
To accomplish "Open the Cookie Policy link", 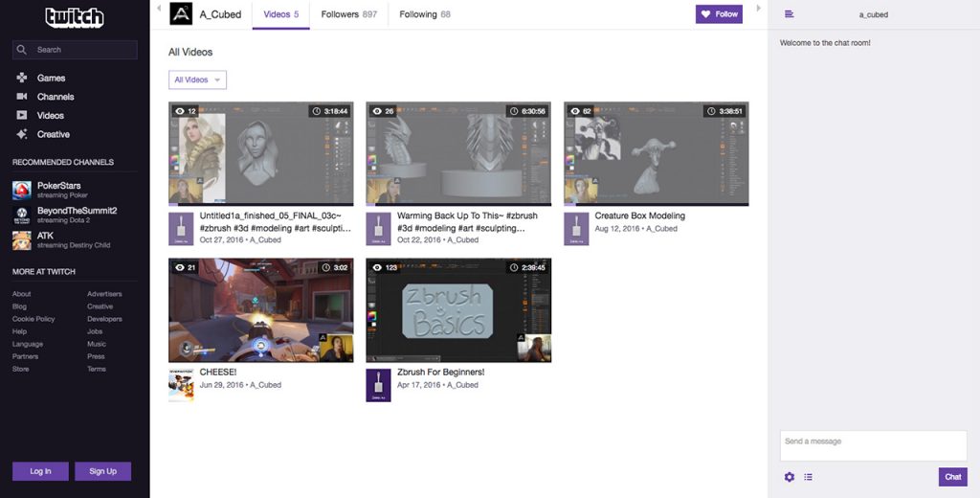I will [33, 319].
